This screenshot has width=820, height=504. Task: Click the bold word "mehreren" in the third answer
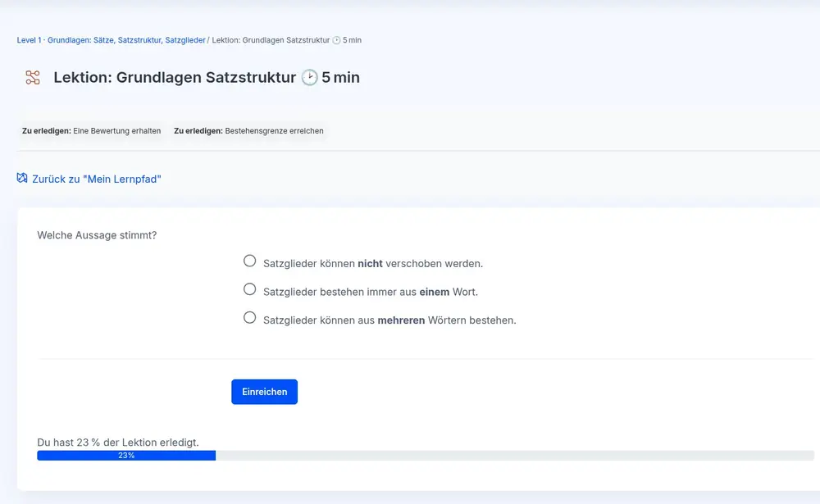(401, 320)
